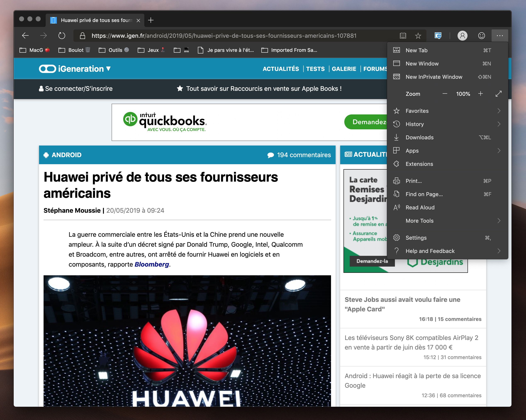526x420 pixels.
Task: Click the QuickBooks banner logo
Action: [165, 122]
